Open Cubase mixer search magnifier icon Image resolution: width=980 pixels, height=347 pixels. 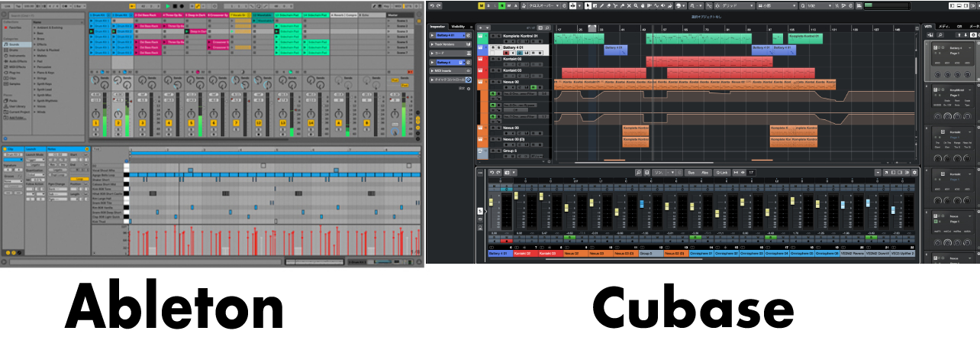639,173
